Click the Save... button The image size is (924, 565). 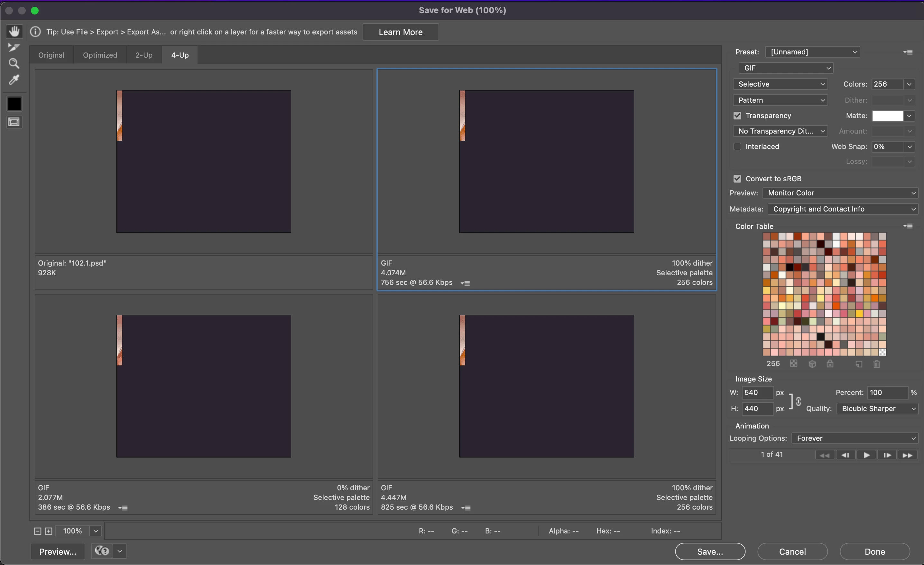710,551
